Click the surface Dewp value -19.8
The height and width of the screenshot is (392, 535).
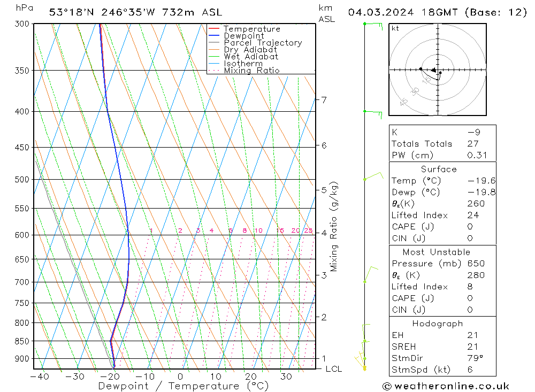pos(481,192)
